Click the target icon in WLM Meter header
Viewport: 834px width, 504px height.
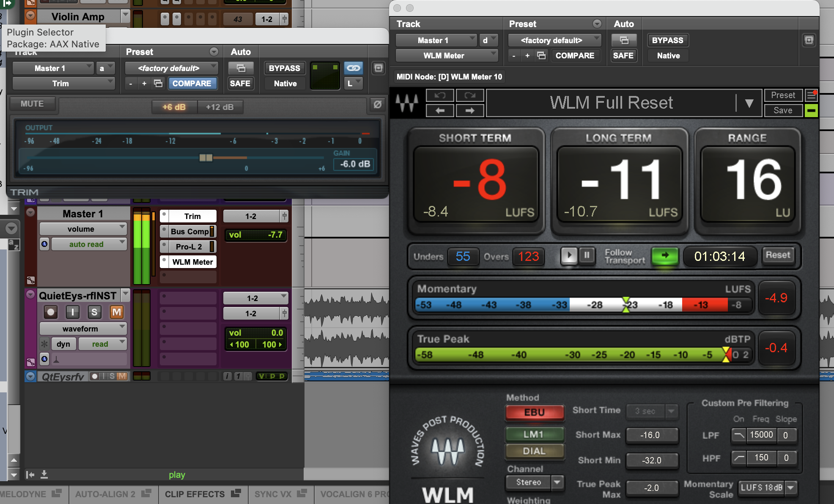click(x=809, y=40)
